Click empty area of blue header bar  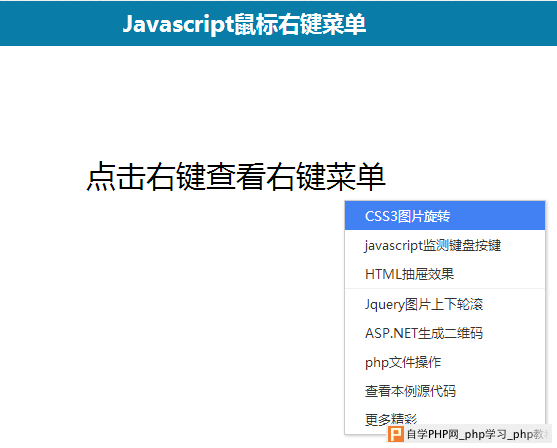(462, 23)
